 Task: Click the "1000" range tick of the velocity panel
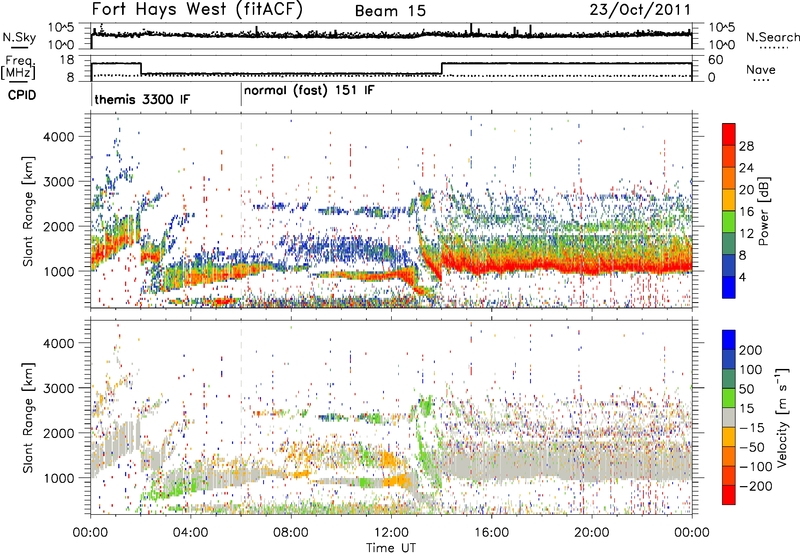pos(58,478)
